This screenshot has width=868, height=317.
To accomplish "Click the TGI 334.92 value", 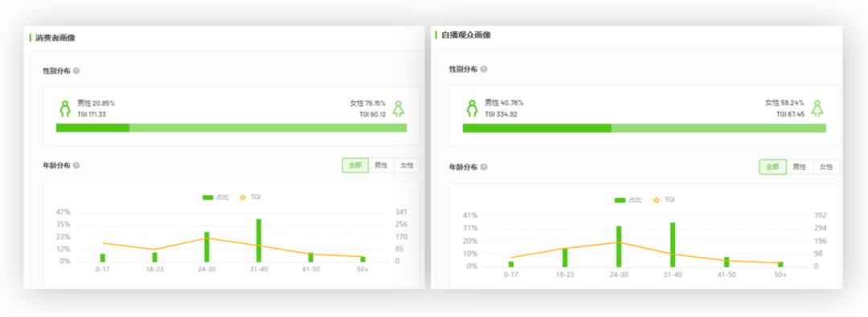I will point(501,114).
